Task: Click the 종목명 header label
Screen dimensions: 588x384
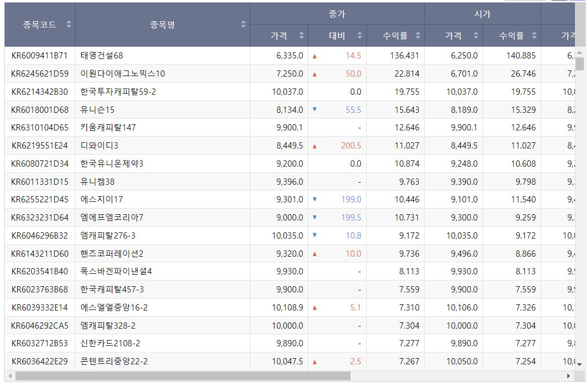Action: click(162, 25)
